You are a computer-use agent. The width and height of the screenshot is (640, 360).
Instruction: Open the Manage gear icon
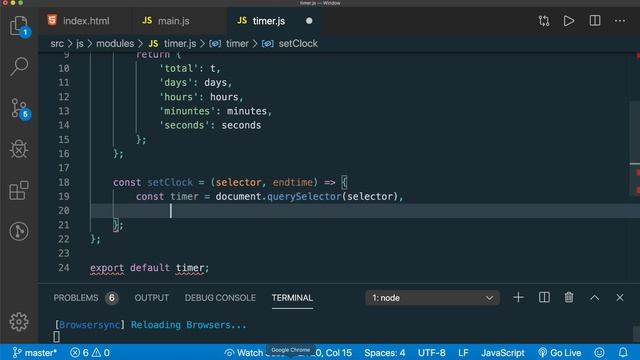[x=19, y=322]
